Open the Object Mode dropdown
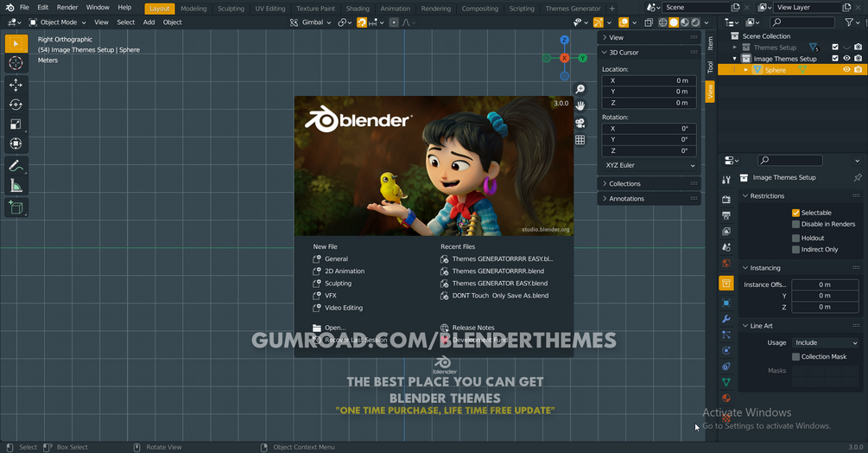The image size is (868, 453). click(58, 22)
